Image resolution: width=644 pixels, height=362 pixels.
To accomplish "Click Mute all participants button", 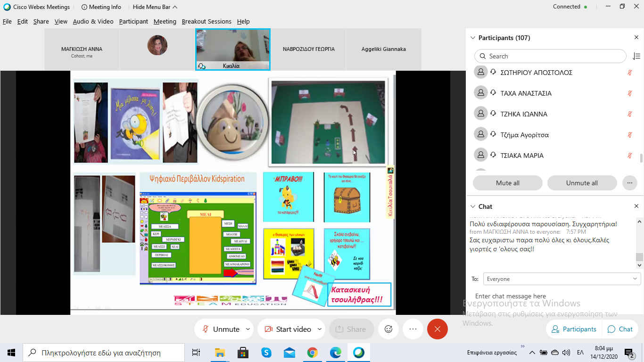I will tap(508, 183).
